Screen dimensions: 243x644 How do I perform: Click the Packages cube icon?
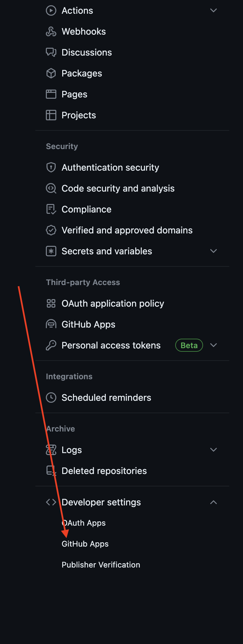[51, 73]
